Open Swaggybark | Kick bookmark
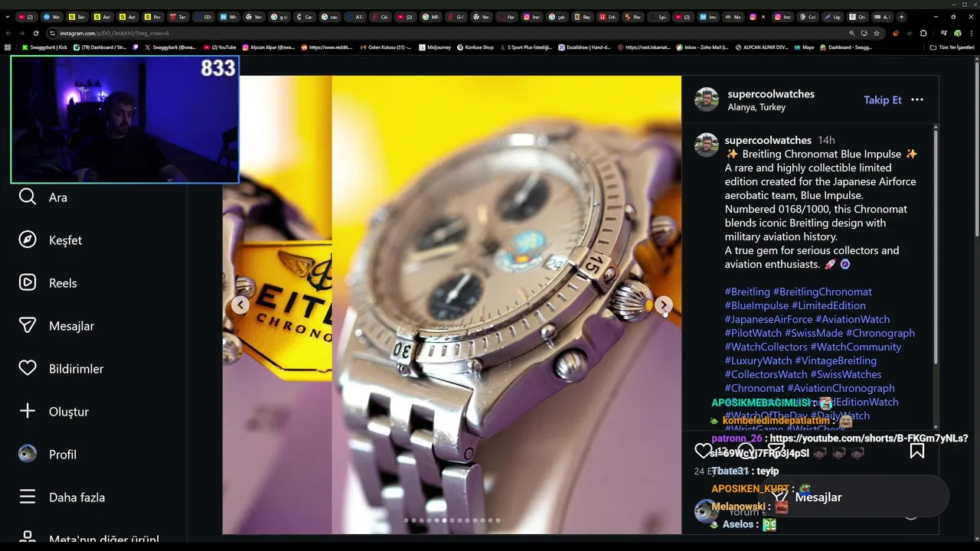980x551 pixels. [45, 47]
